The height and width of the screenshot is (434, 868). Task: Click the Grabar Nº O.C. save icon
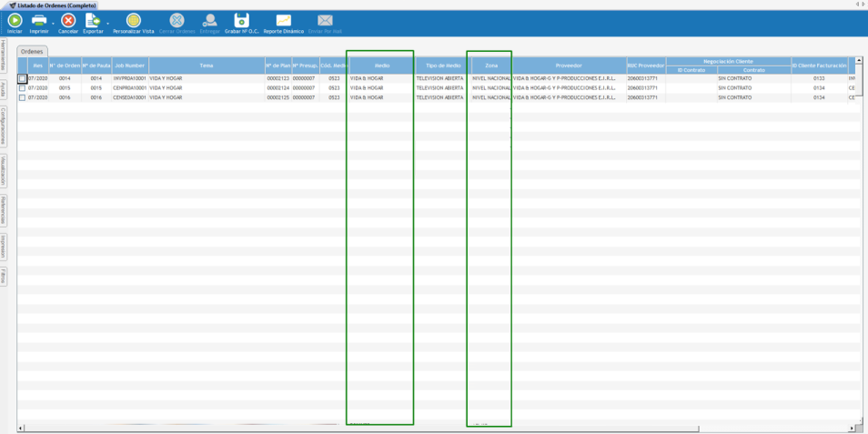pyautogui.click(x=241, y=20)
